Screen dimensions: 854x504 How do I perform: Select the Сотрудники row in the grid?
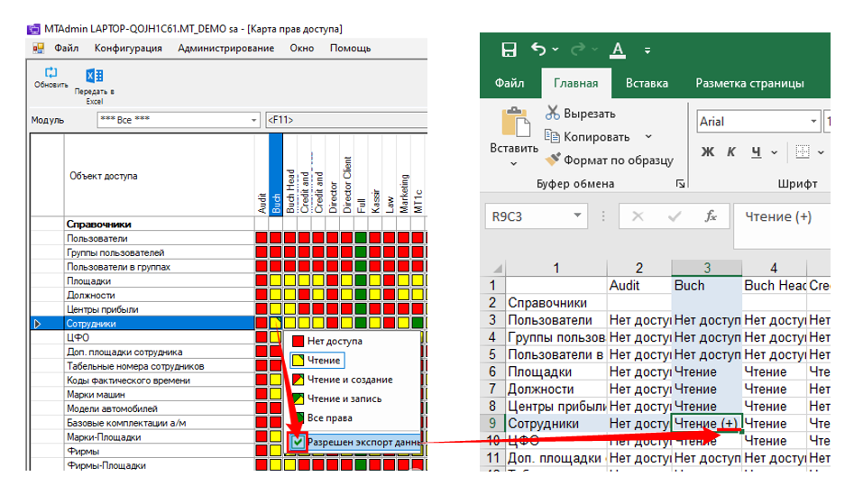pos(91,323)
